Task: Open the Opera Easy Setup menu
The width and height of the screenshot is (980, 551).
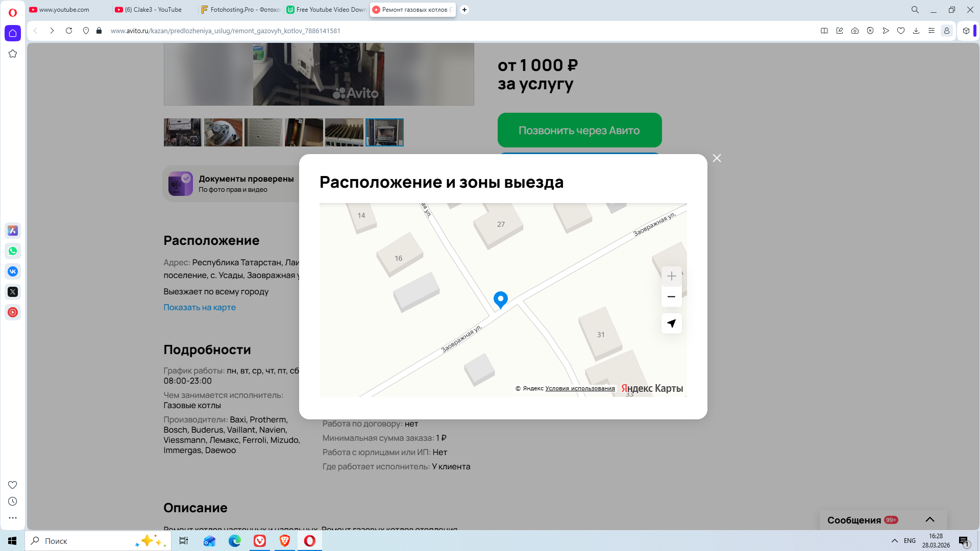Action: point(931,31)
